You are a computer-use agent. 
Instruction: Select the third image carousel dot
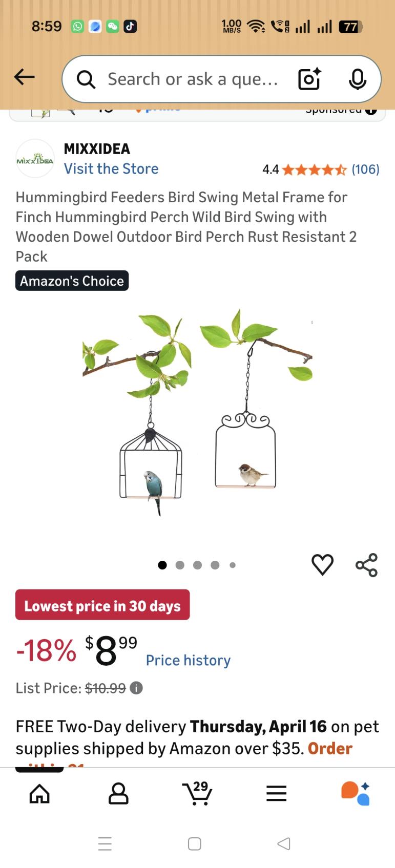(197, 565)
